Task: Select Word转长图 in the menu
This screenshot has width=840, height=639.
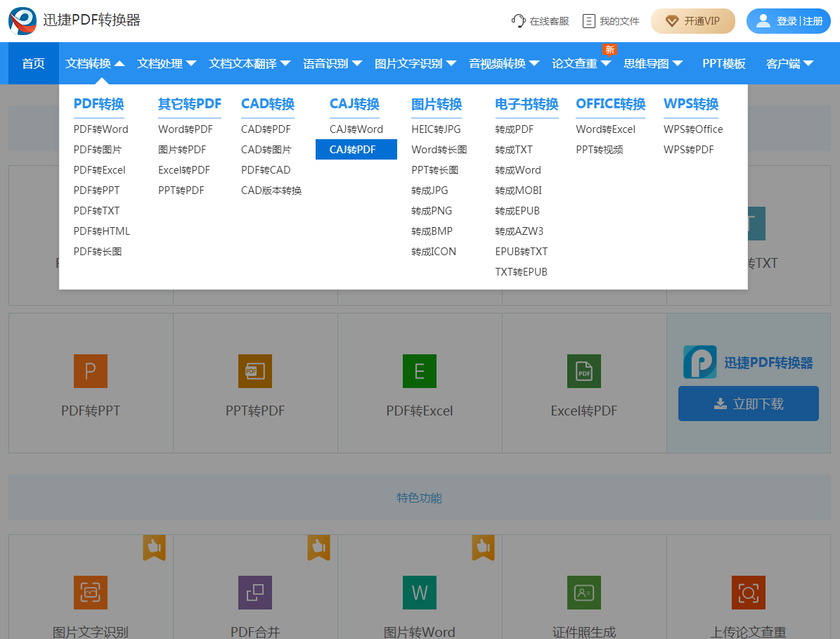Action: [439, 150]
